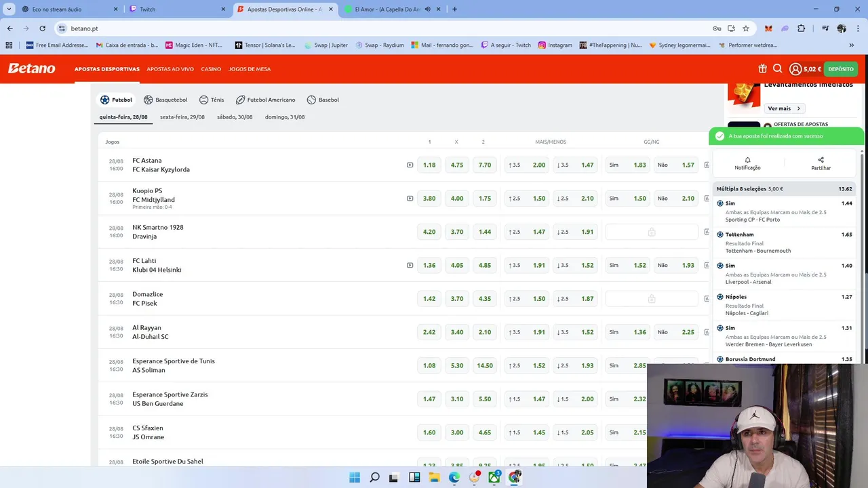
Task: Switch to sábado, 30/08 date tab
Action: pyautogui.click(x=235, y=117)
